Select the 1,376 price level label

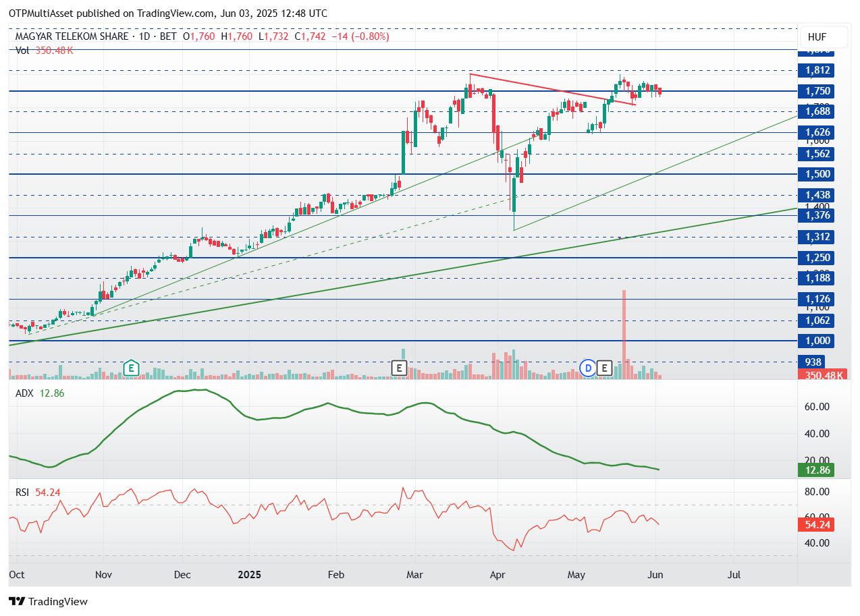pyautogui.click(x=816, y=215)
